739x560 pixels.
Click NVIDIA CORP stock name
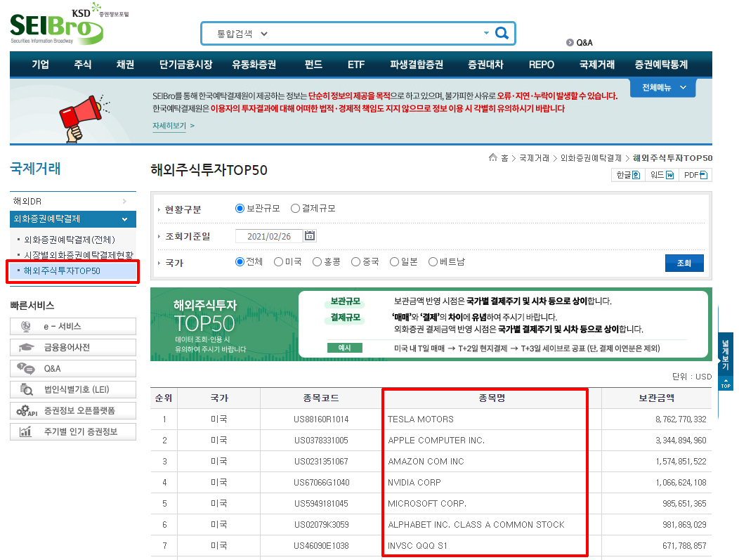point(414,483)
